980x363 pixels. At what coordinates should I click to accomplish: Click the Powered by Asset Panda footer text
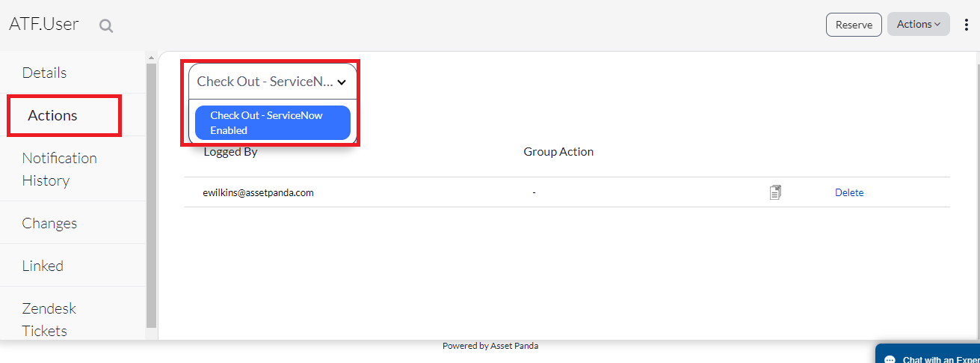coord(490,346)
